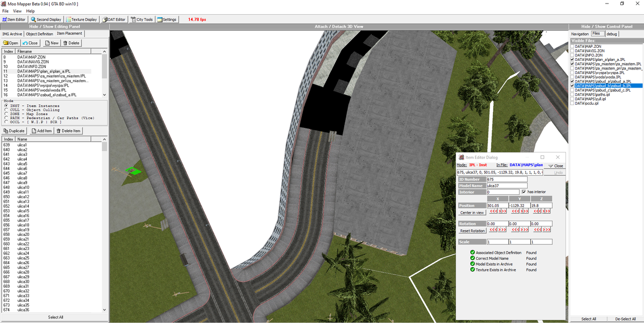Image resolution: width=644 pixels, height=323 pixels.
Task: Click Select All in control panel
Action: click(589, 319)
